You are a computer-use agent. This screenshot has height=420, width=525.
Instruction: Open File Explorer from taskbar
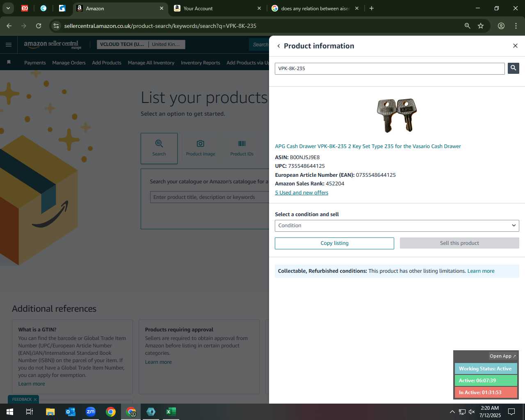[50, 412]
